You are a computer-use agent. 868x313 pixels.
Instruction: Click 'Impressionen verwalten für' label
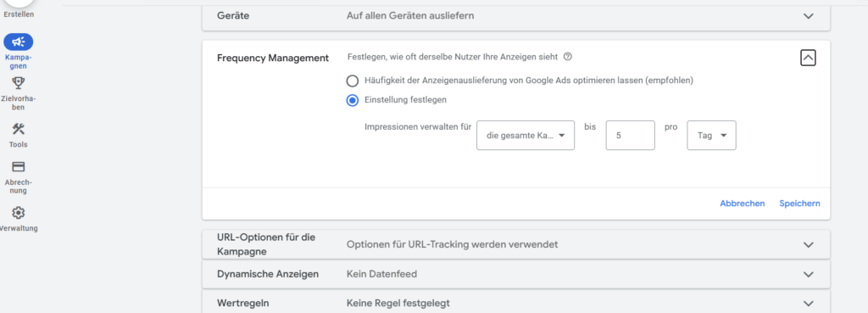click(418, 126)
